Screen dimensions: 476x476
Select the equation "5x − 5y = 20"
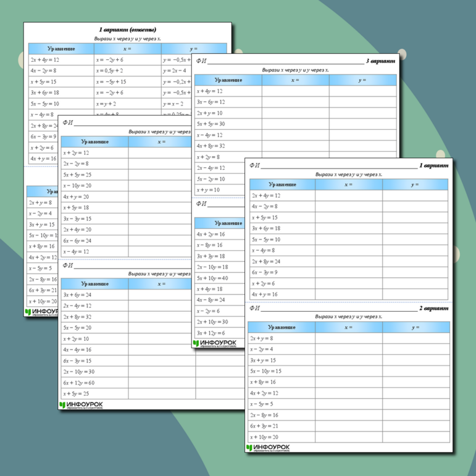(x=77, y=328)
